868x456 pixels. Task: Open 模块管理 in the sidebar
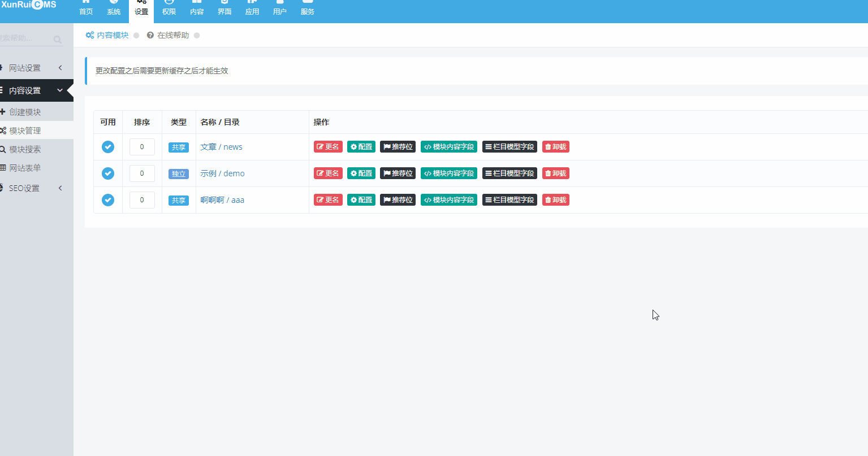click(x=37, y=131)
